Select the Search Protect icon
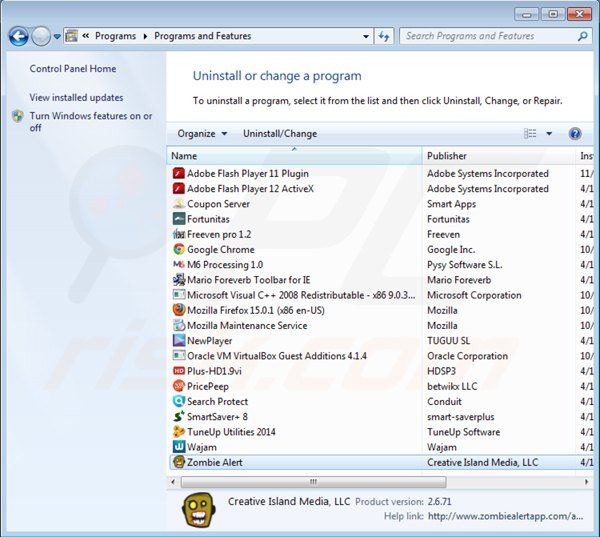 (179, 401)
